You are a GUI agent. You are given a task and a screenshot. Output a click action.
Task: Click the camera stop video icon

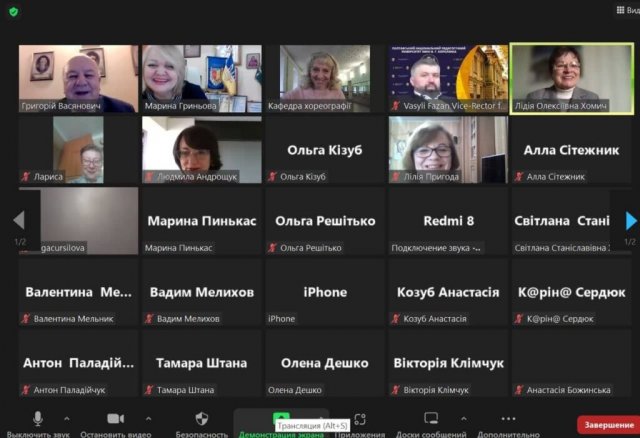pos(115,418)
